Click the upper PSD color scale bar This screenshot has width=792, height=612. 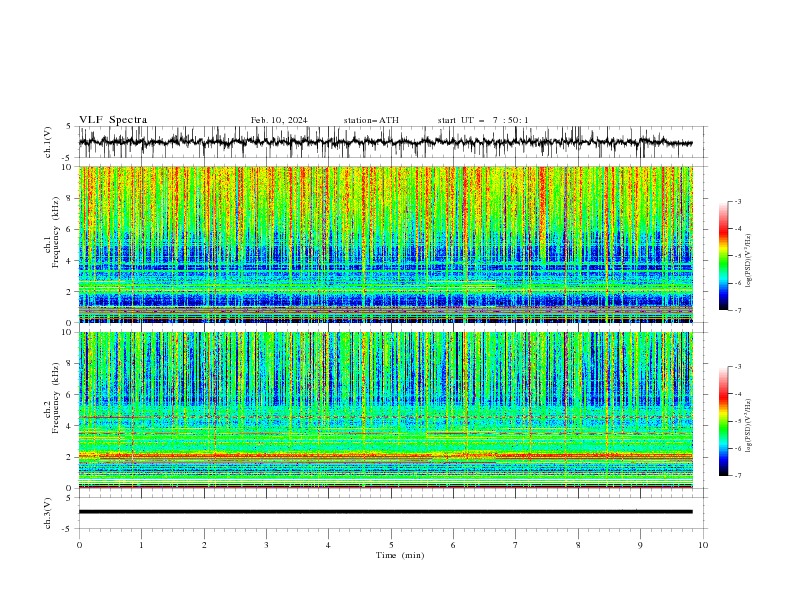(723, 256)
